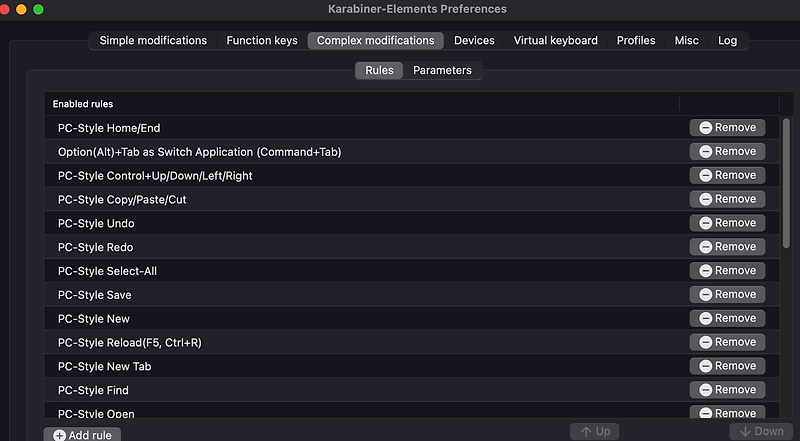
Task: Move selected rule Down
Action: (x=761, y=431)
